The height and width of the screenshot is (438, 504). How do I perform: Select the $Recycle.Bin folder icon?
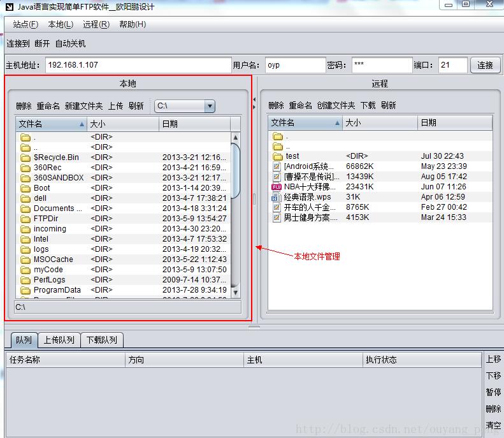click(x=25, y=157)
